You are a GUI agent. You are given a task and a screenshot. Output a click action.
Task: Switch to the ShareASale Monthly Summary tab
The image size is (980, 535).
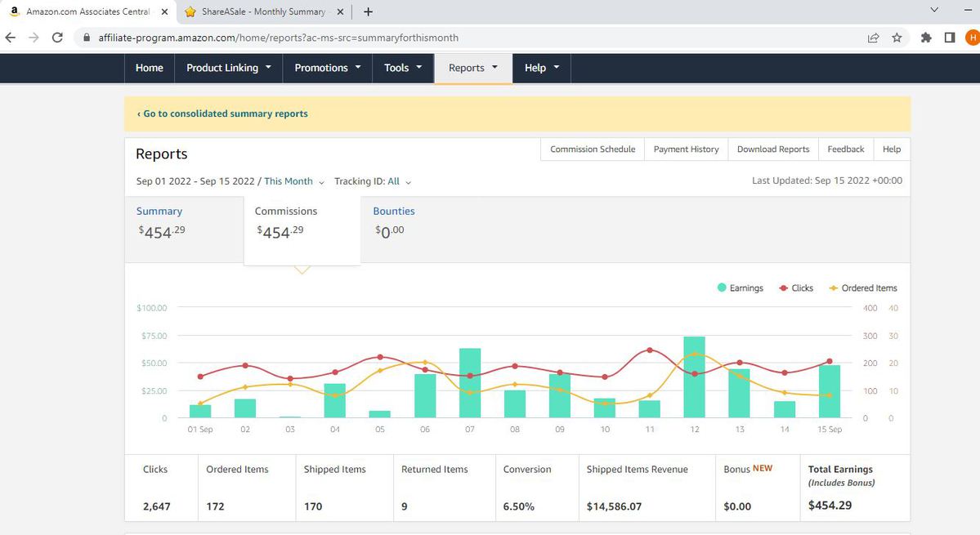pyautogui.click(x=264, y=12)
